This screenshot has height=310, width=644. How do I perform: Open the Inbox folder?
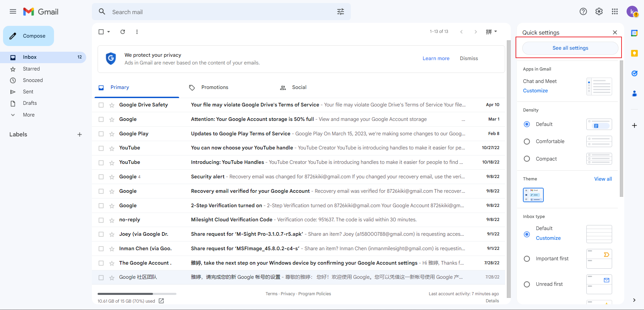43,57
